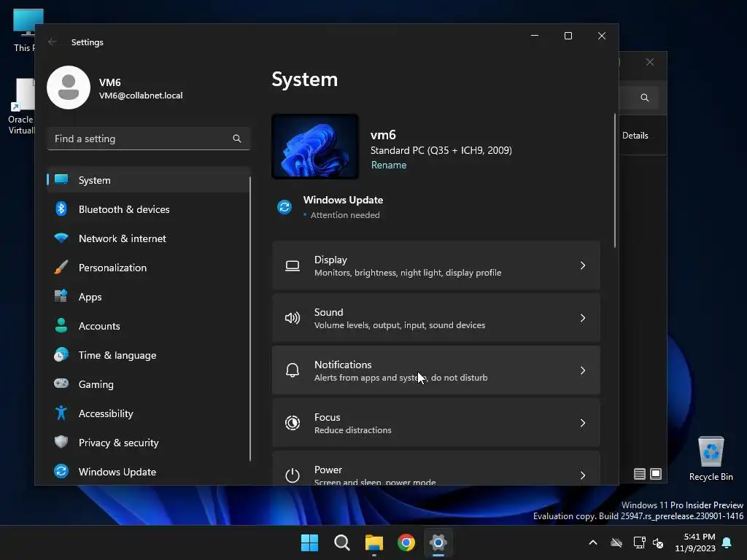
Task: Click the Bluetooth icon in sidebar
Action: pos(61,209)
